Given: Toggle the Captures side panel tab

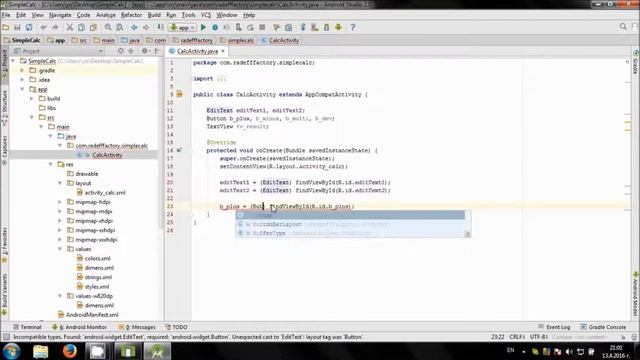Looking at the screenshot, I should click(x=4, y=149).
